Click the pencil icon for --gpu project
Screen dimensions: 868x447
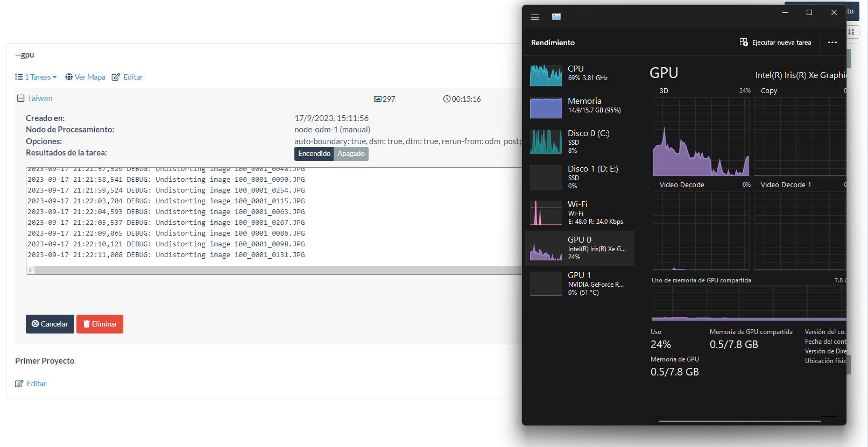pyautogui.click(x=116, y=77)
